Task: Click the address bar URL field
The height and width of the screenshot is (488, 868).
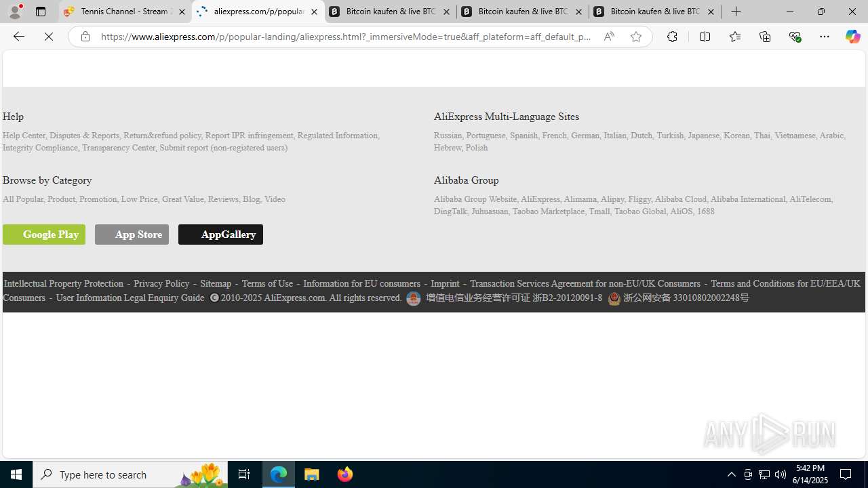Action: (x=346, y=37)
